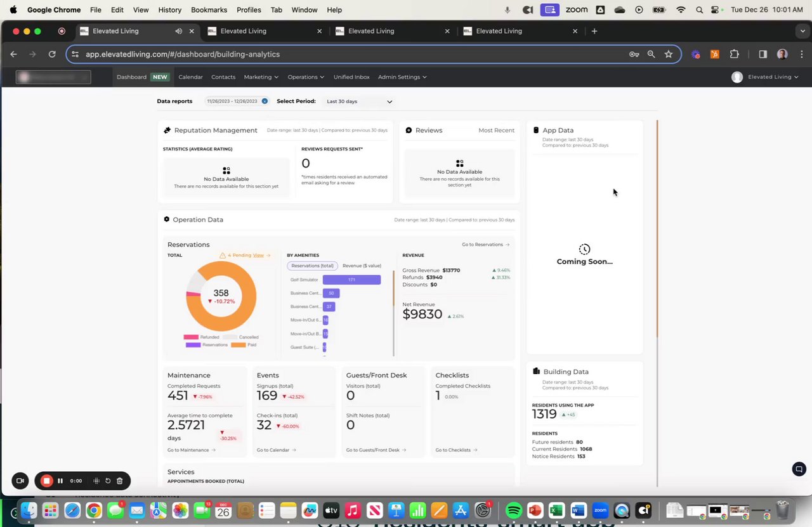Expand the Marketing menu
812x527 pixels.
261,77
